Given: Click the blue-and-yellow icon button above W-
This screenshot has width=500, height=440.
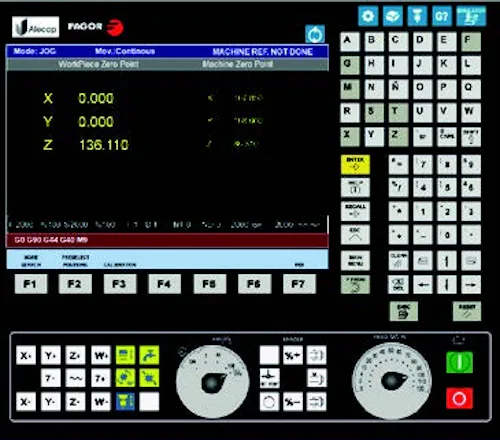Looking at the screenshot, I should pos(125,402).
